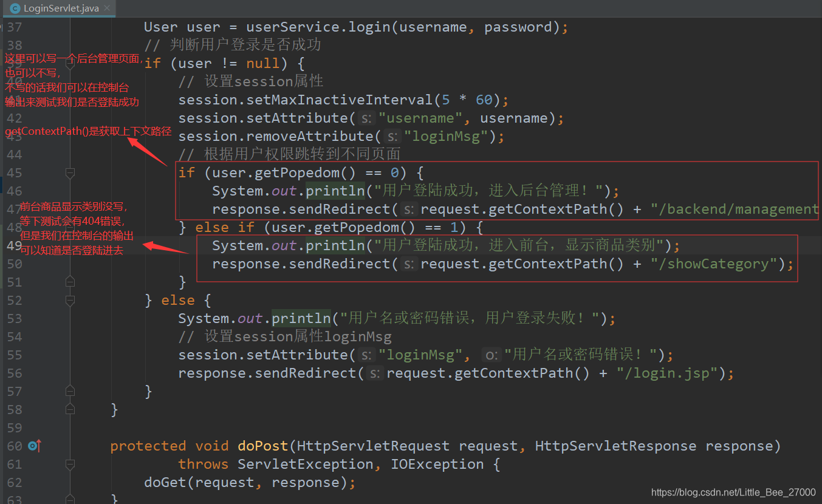Screen dimensions: 822x504
Task: Click line number 59 in the gutter
Action: [15, 428]
